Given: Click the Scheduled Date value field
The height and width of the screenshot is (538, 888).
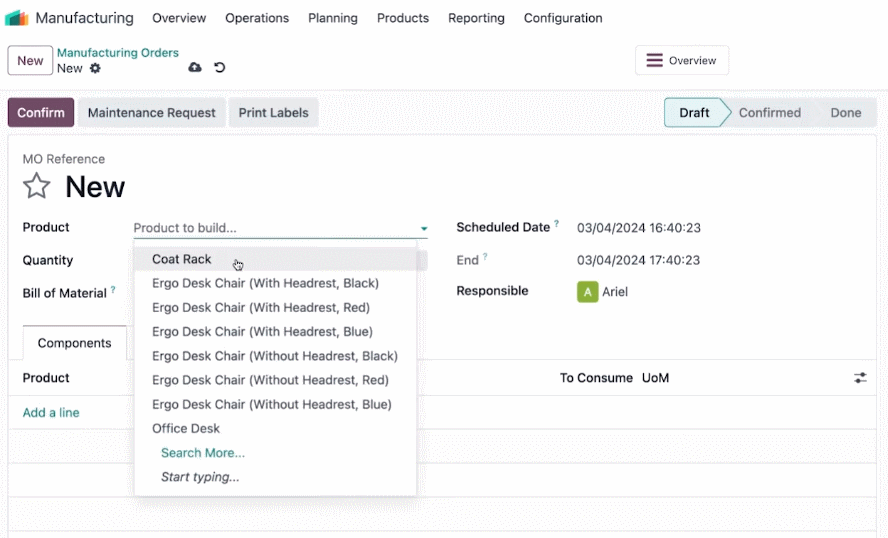Looking at the screenshot, I should click(x=638, y=228).
